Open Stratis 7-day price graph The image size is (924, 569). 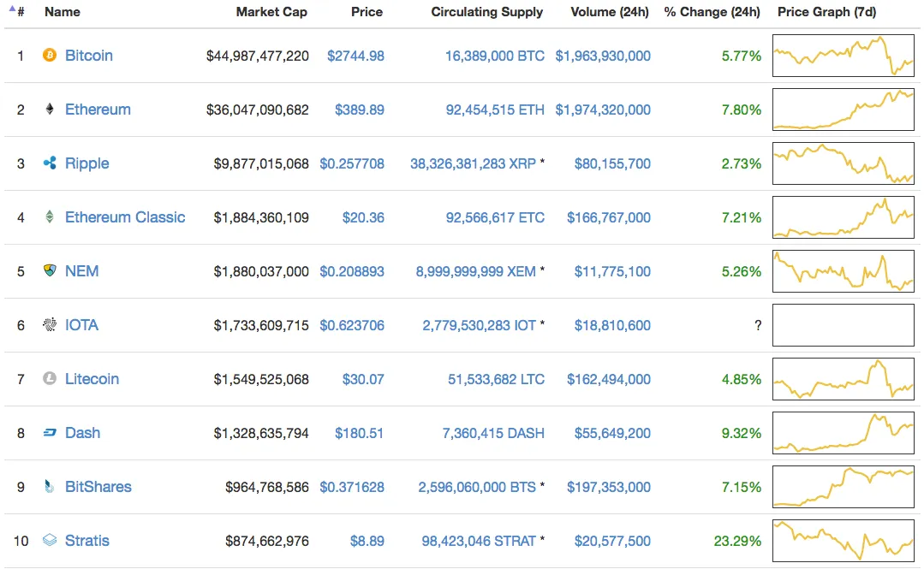point(844,541)
